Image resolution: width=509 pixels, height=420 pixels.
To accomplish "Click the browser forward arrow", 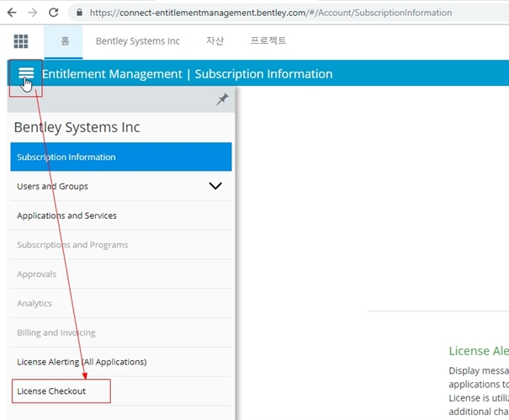I will pyautogui.click(x=32, y=13).
